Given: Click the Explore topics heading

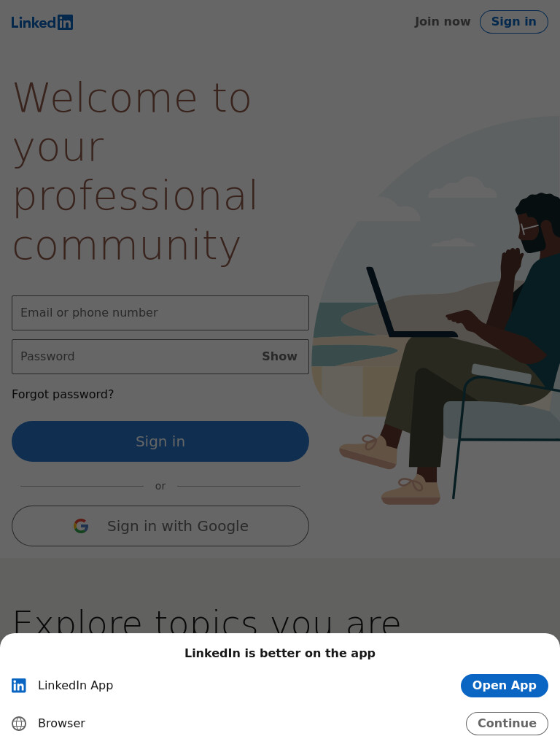Looking at the screenshot, I should (206, 622).
